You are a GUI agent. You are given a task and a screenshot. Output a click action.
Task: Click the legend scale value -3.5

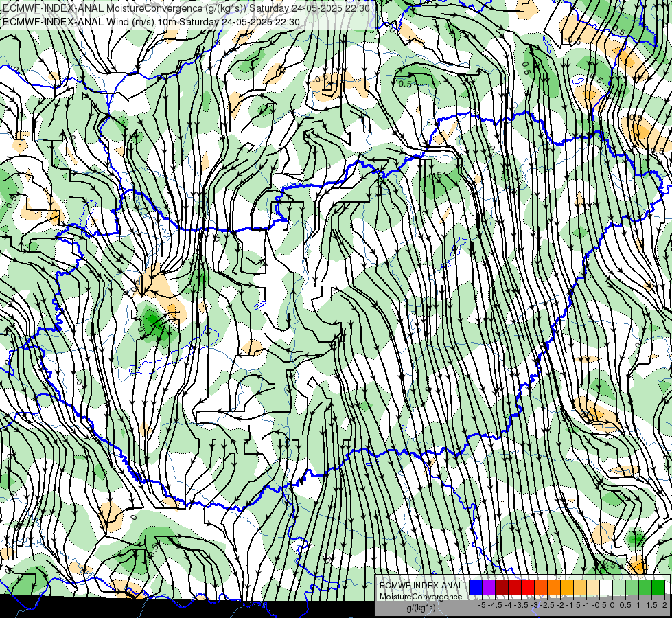point(520,605)
